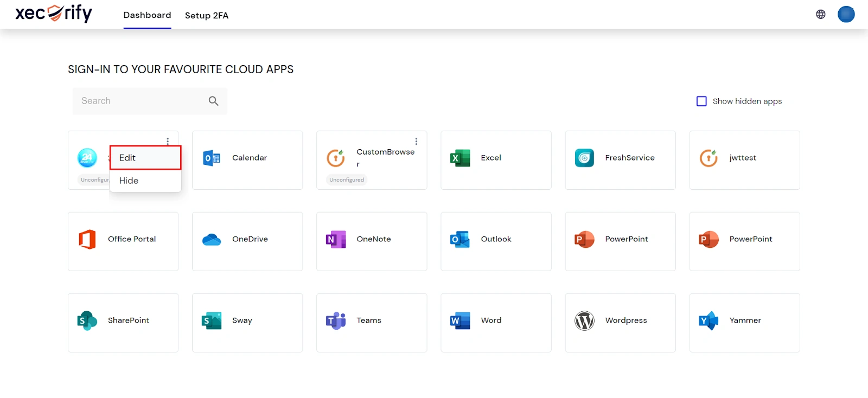Image resolution: width=868 pixels, height=398 pixels.
Task: Click the OneNote app label
Action: coord(374,239)
